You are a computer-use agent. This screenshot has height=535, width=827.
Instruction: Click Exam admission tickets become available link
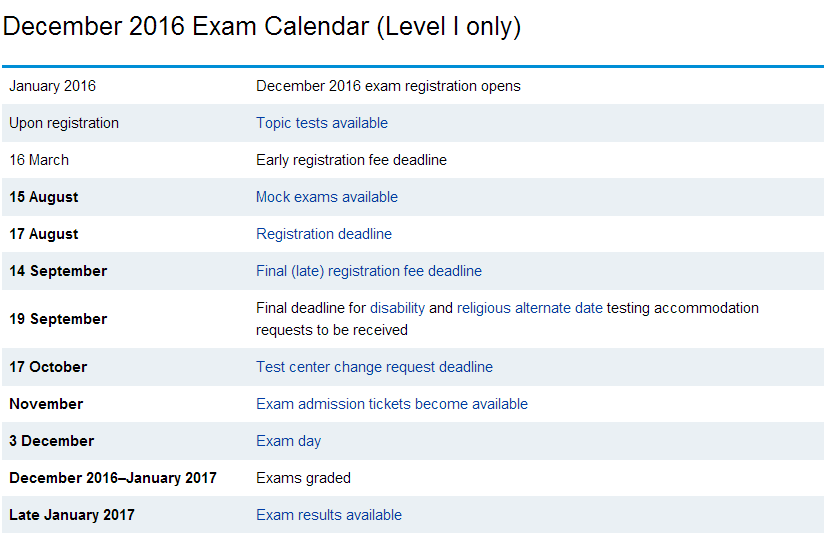[x=391, y=404]
